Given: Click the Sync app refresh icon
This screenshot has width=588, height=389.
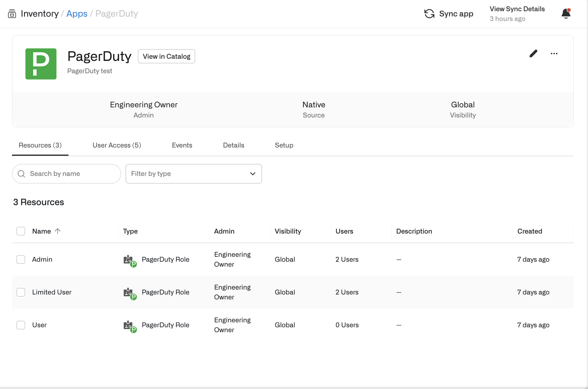Looking at the screenshot, I should 429,14.
